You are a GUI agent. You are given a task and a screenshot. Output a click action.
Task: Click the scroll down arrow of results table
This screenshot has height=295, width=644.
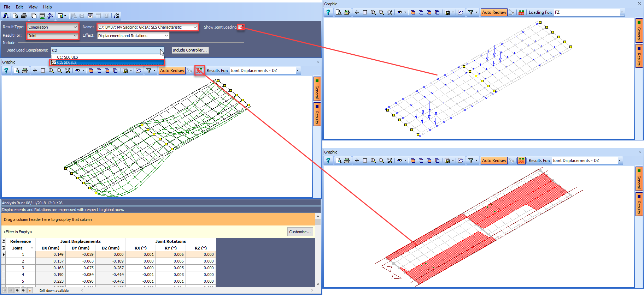(318, 284)
